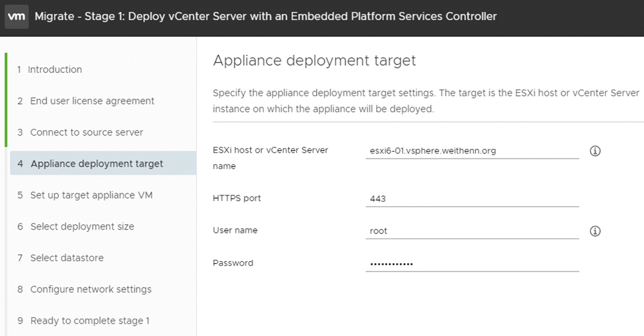Show info for ESXi host name field
Viewport: 644px width, 336px height.
(x=595, y=151)
